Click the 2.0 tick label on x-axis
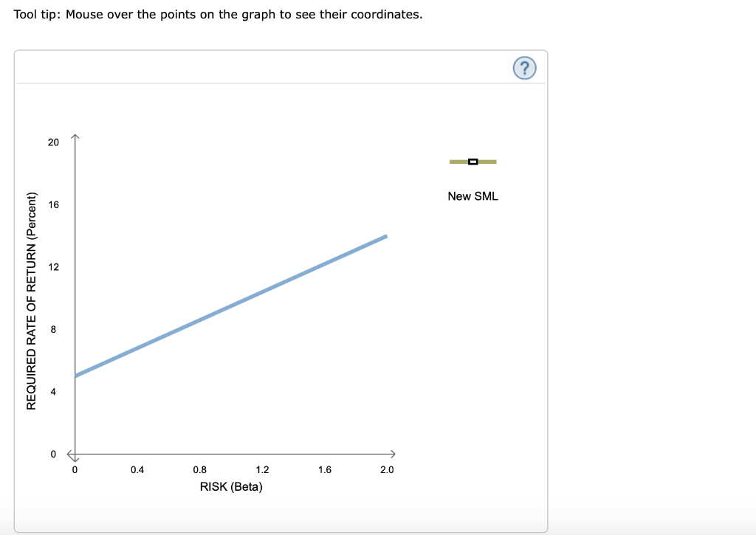Screen dimensions: 756x535 point(388,469)
